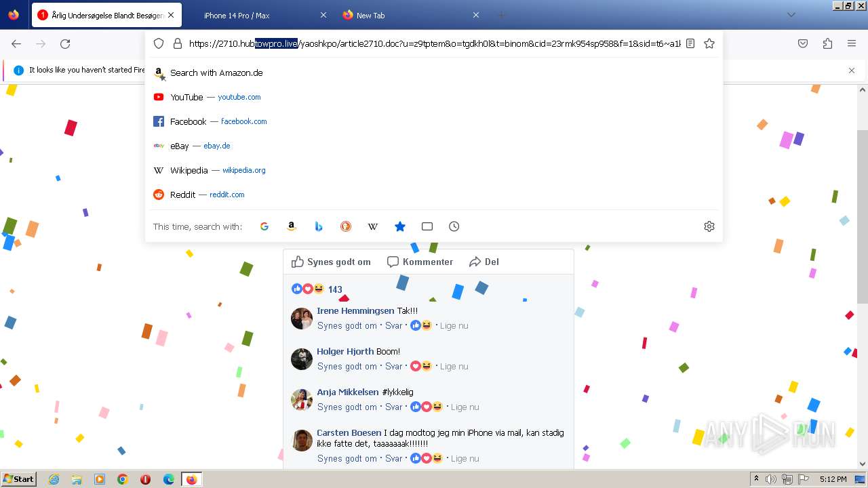The width and height of the screenshot is (868, 488).
Task: Choose the Reddit suggestion row
Action: coord(434,195)
